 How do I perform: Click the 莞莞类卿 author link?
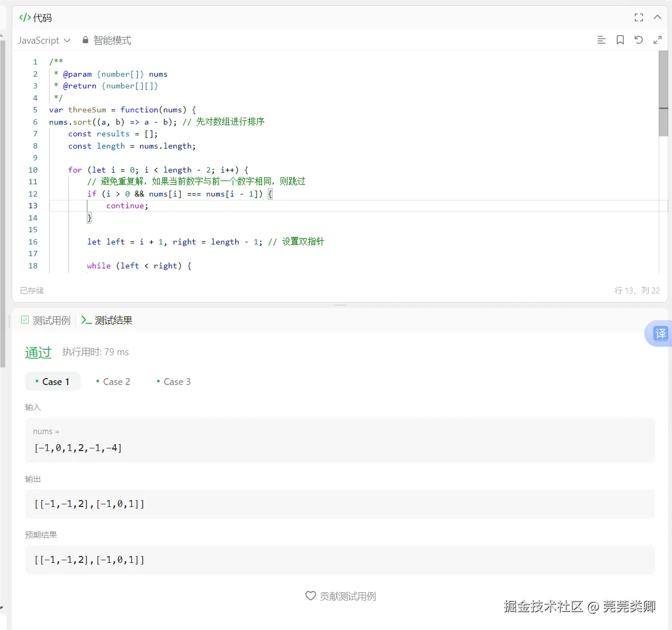point(629,607)
